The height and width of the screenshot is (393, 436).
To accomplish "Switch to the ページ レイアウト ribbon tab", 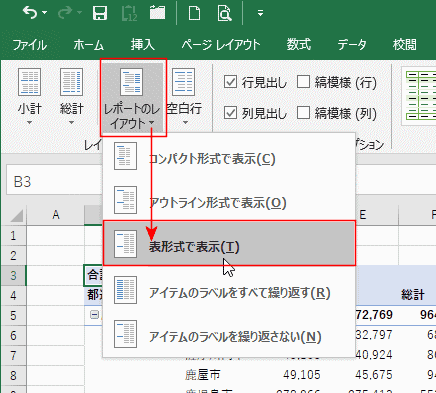I will tap(221, 45).
